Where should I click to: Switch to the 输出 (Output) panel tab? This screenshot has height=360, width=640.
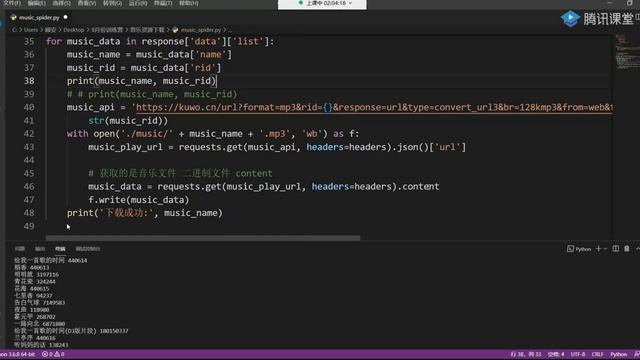[x=40, y=249]
